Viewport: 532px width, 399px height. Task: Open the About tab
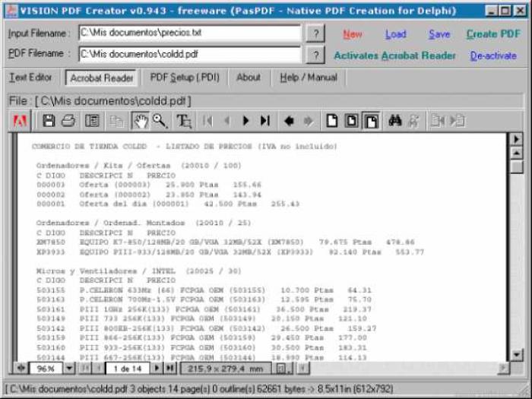[249, 78]
